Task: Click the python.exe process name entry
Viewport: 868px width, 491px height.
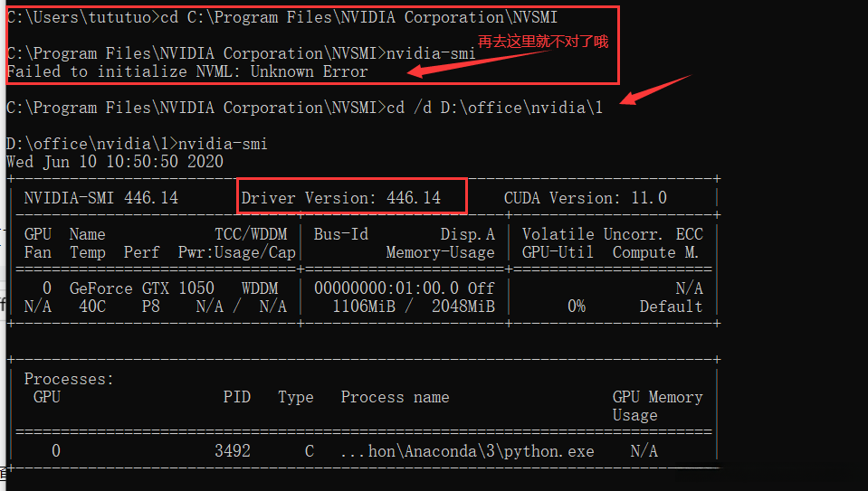Action: (x=467, y=451)
